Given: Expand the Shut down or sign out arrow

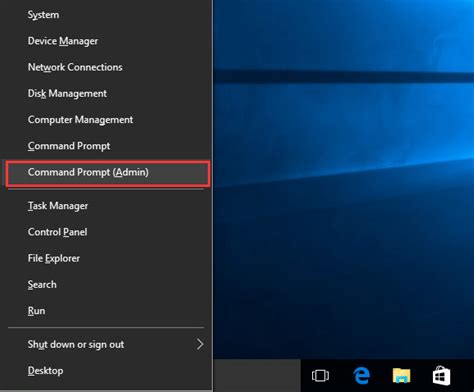Looking at the screenshot, I should pyautogui.click(x=200, y=344).
